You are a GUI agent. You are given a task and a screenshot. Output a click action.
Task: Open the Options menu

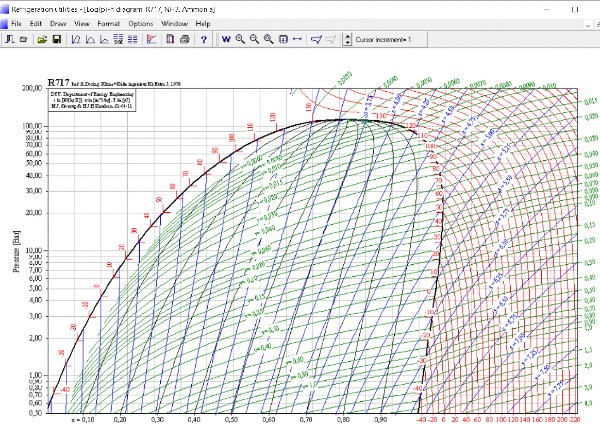point(141,23)
